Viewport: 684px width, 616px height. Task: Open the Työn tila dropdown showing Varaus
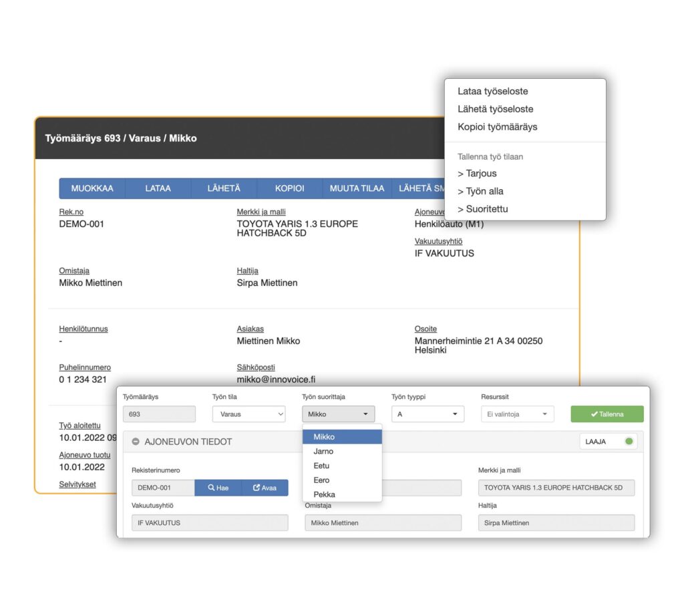click(249, 414)
